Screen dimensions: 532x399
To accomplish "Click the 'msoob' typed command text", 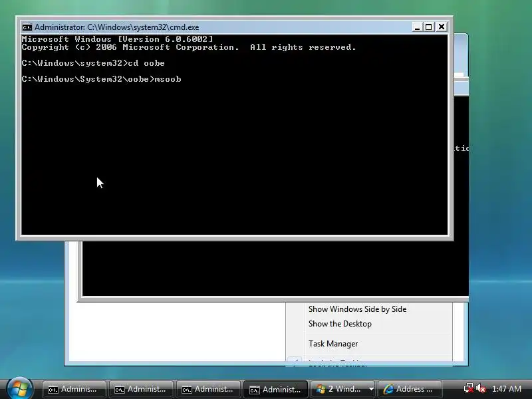I will [x=168, y=79].
